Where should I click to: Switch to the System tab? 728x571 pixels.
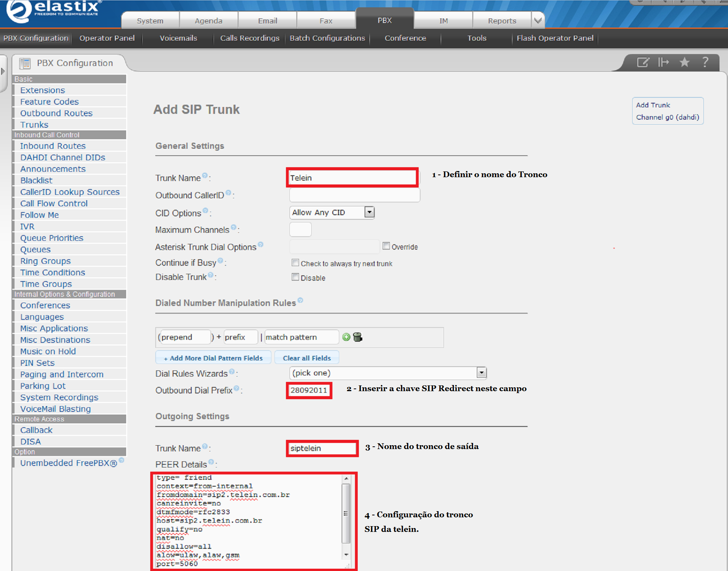click(150, 21)
